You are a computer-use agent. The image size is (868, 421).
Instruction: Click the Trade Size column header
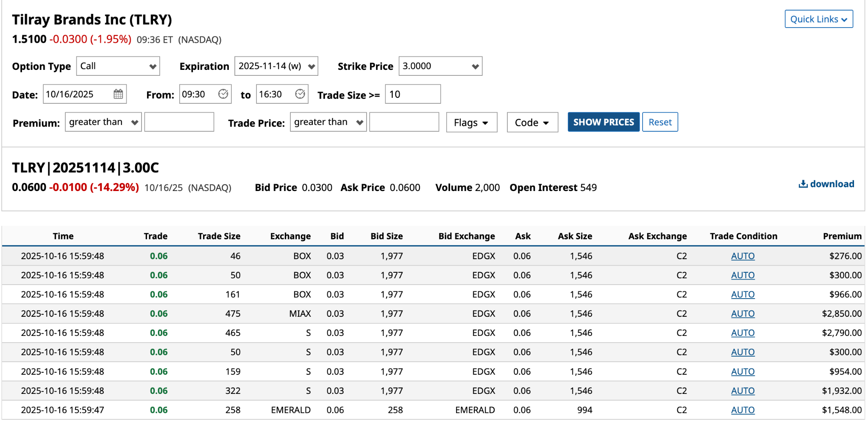[219, 236]
